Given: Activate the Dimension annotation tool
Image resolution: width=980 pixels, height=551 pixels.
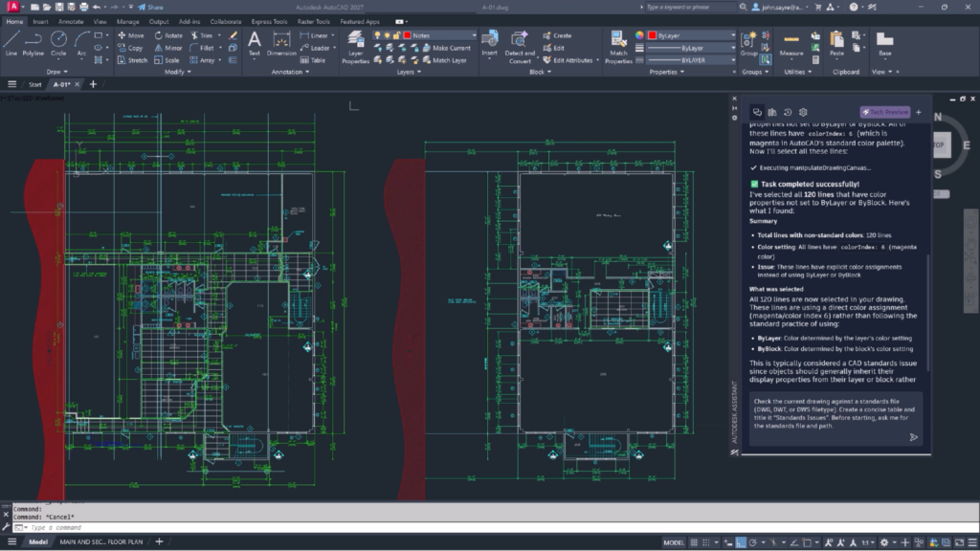Looking at the screenshot, I should tap(281, 44).
